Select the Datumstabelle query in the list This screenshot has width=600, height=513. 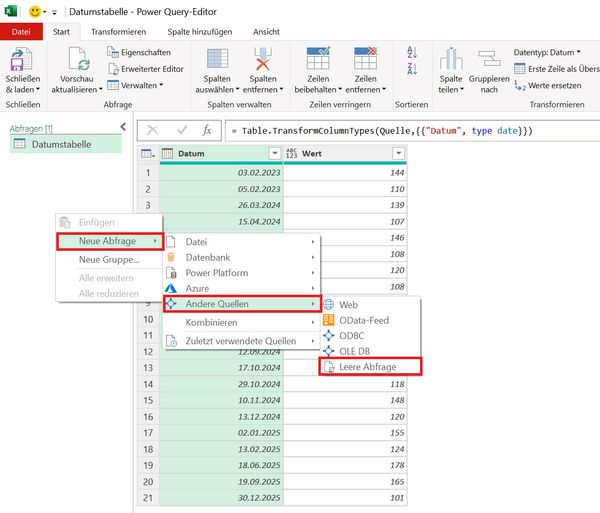(61, 145)
